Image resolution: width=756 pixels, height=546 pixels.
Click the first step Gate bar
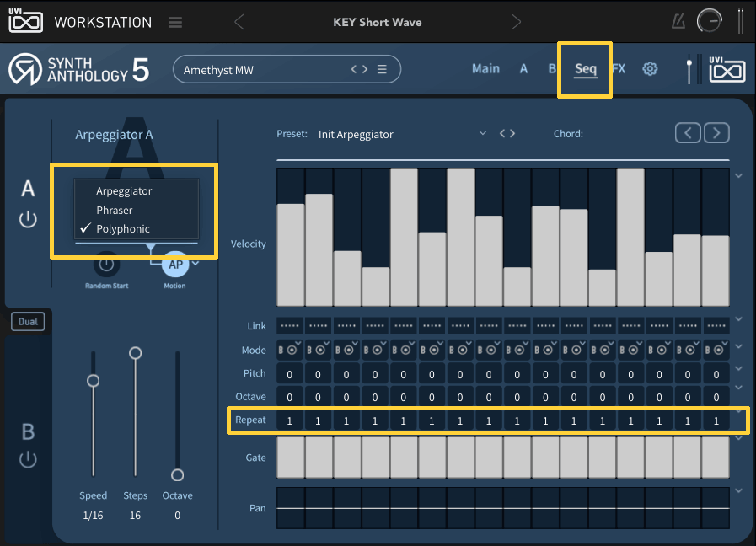(x=290, y=458)
